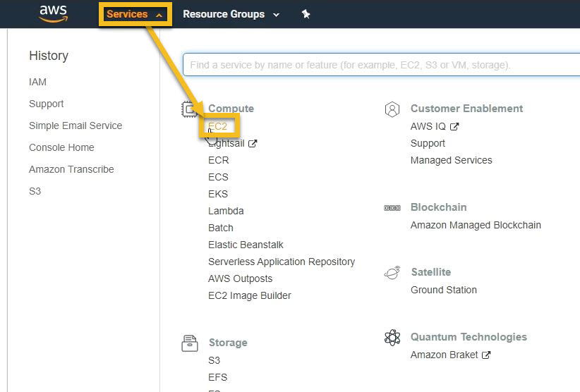Click the Customer Enablement heading

(467, 109)
